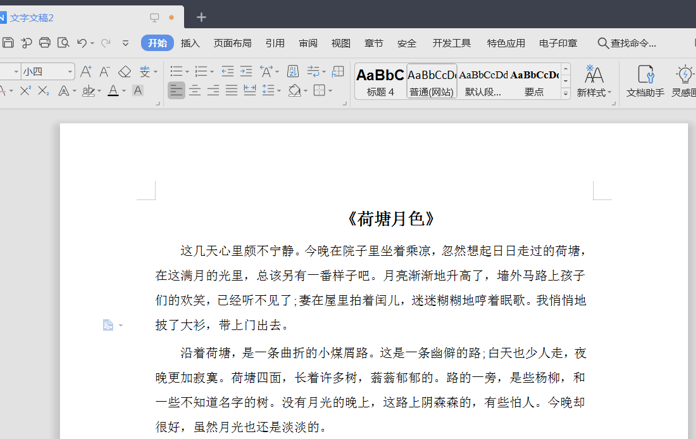696x439 pixels.
Task: Open line spacing dropdown arrow
Action: [279, 91]
